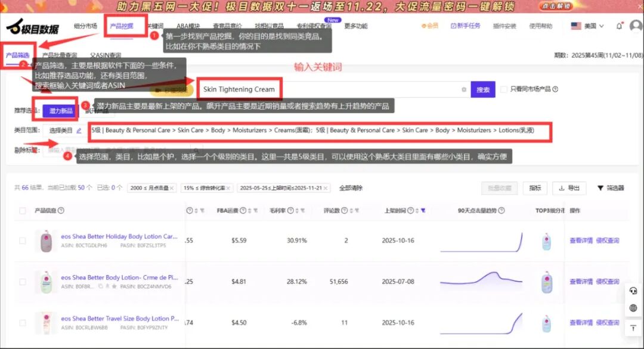Filter the FBA运费 column
The width and height of the screenshot is (644, 349).
pos(255,210)
